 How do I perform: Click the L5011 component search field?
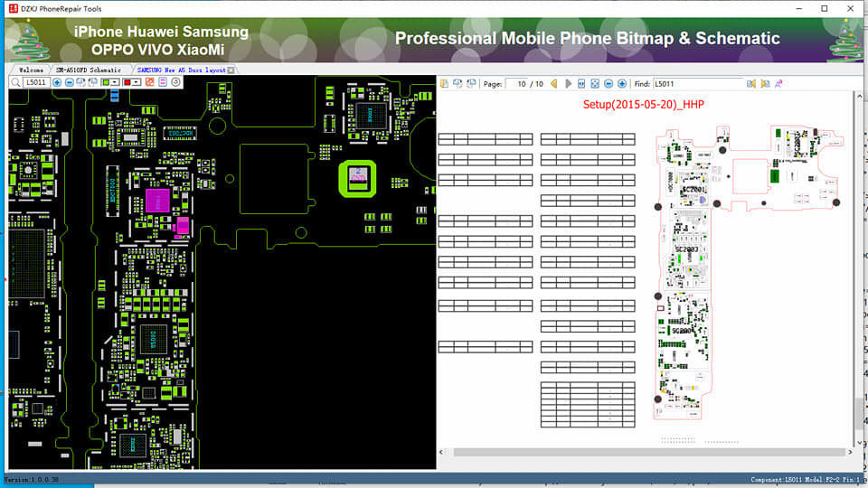coord(36,82)
